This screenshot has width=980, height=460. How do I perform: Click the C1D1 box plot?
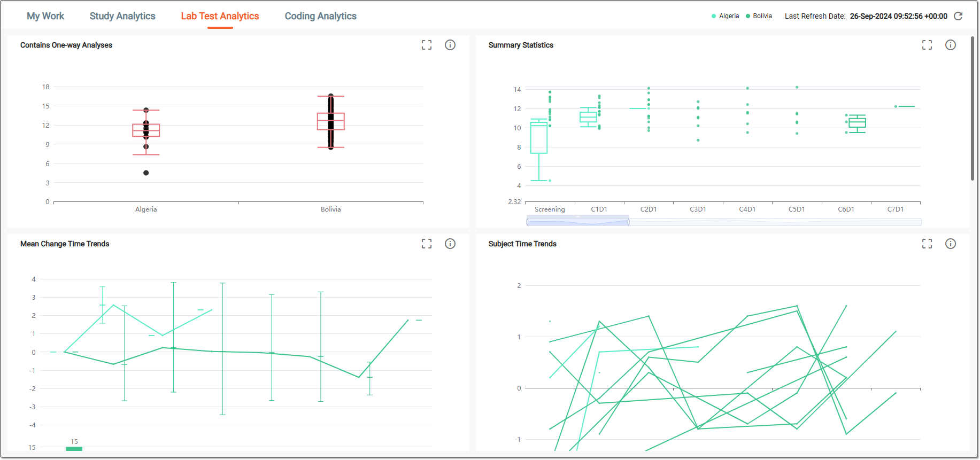point(588,117)
